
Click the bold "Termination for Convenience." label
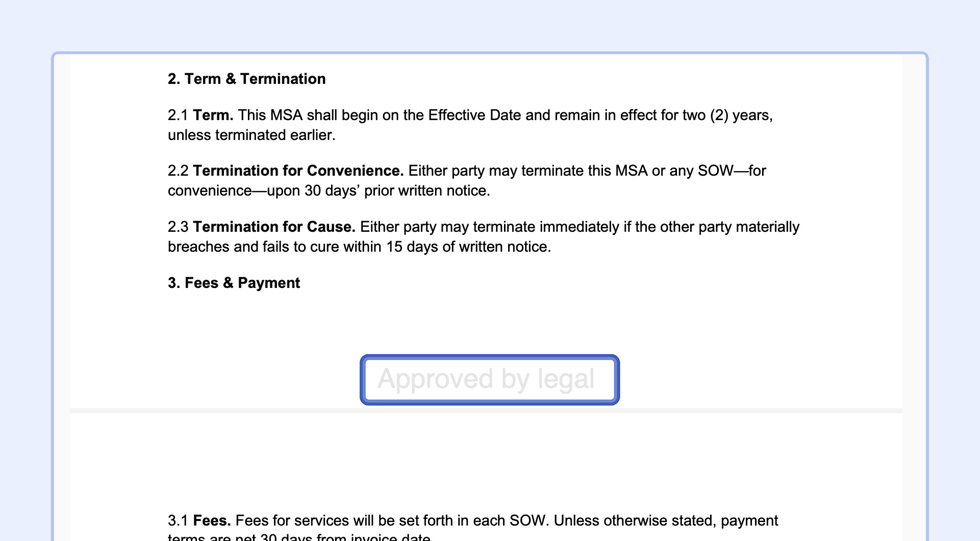point(298,171)
